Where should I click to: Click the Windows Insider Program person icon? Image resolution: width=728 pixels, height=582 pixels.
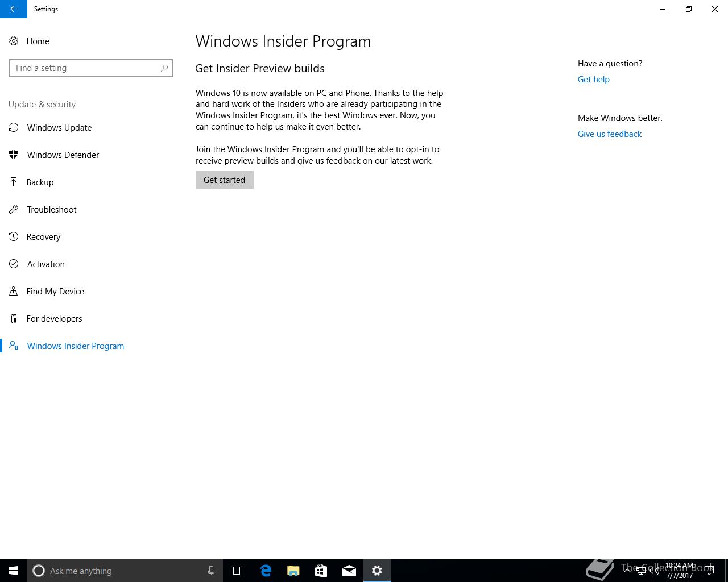pos(14,346)
